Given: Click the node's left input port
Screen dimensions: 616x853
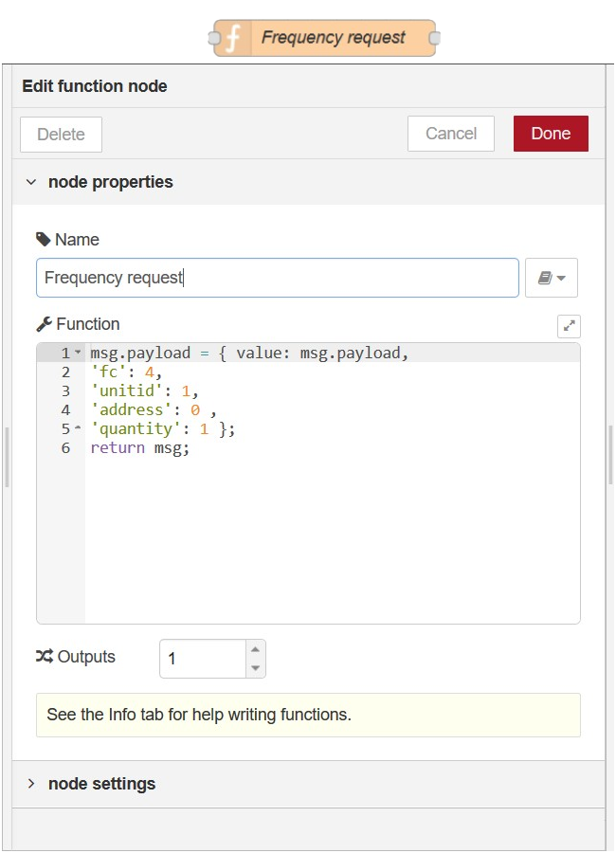Looking at the screenshot, I should tap(214, 38).
